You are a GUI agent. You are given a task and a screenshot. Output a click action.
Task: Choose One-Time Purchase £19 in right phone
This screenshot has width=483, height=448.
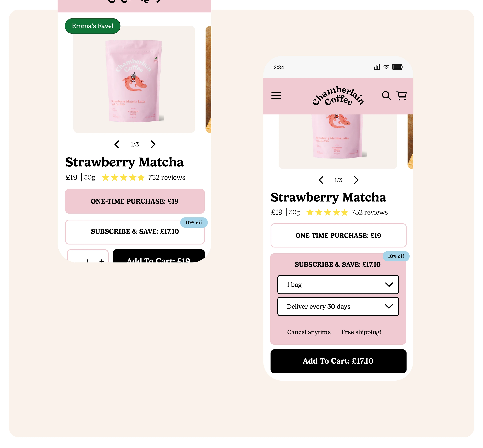tap(338, 235)
